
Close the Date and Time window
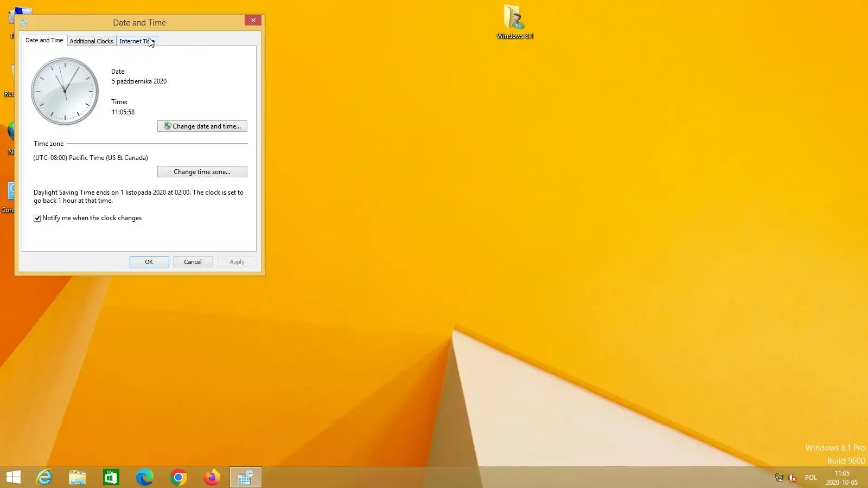pyautogui.click(x=253, y=20)
